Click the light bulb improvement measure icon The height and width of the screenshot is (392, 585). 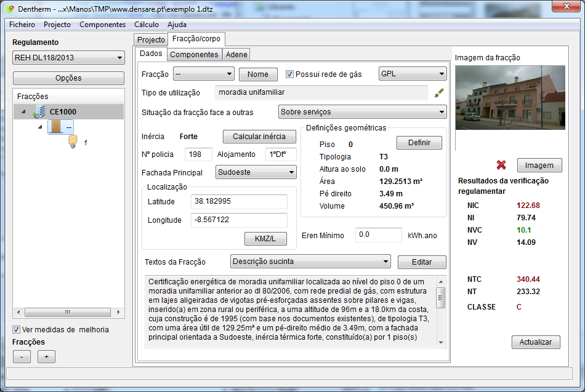pos(73,142)
